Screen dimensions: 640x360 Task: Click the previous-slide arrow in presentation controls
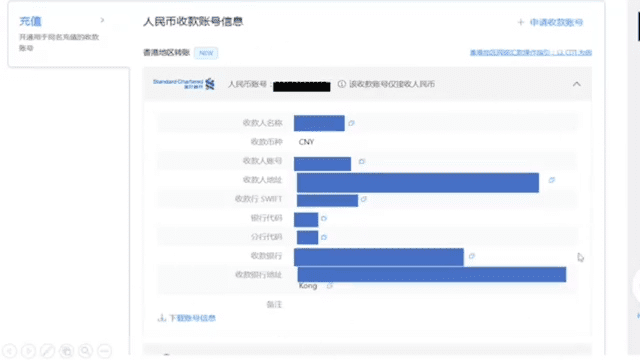pyautogui.click(x=9, y=351)
